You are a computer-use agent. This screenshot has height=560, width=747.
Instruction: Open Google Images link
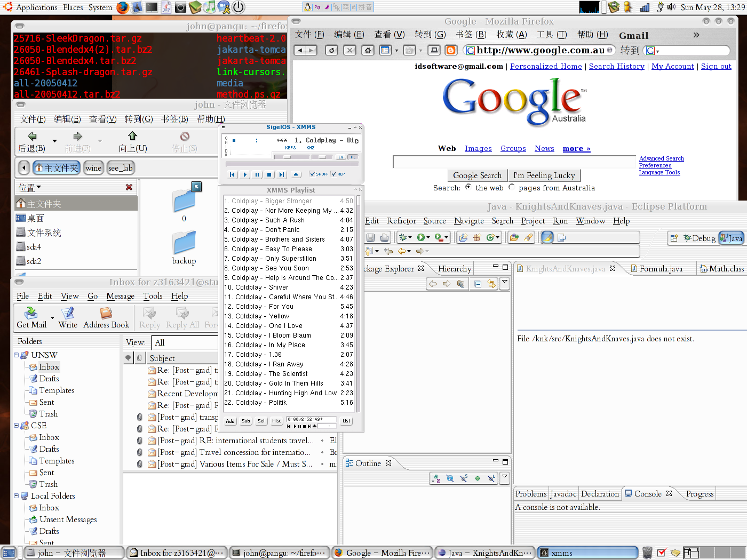pos(478,149)
